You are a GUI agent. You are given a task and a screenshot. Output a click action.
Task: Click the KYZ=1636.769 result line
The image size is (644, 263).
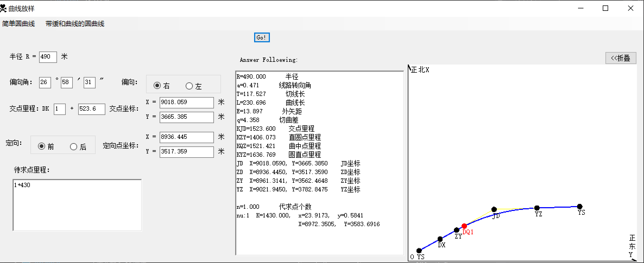[x=279, y=155]
